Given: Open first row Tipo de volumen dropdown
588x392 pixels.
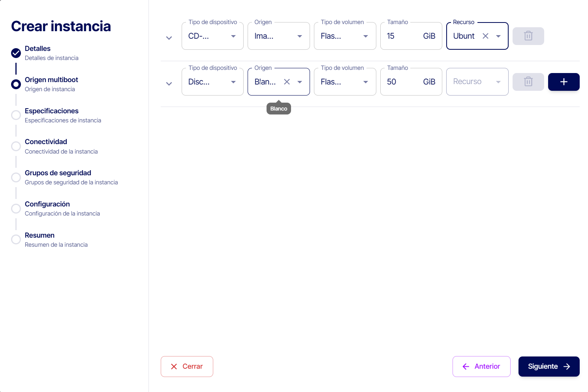Looking at the screenshot, I should coord(365,36).
